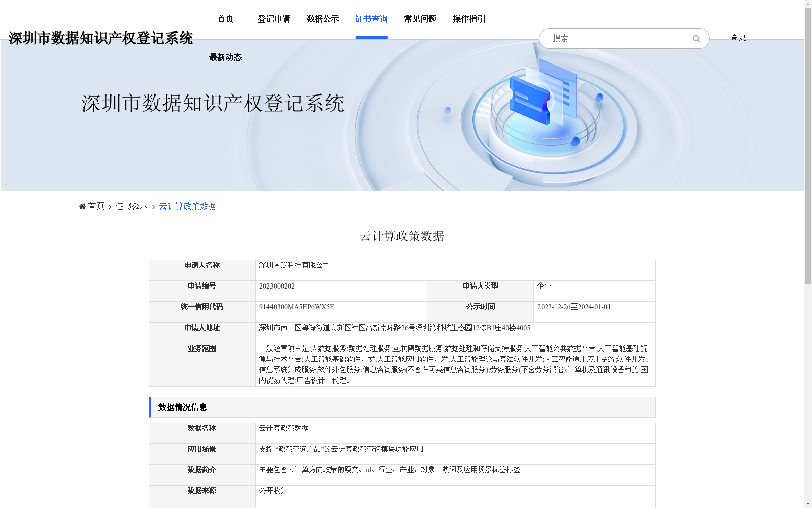Image resolution: width=812 pixels, height=508 pixels.
Task: Click application number 2023000202
Action: point(277,286)
